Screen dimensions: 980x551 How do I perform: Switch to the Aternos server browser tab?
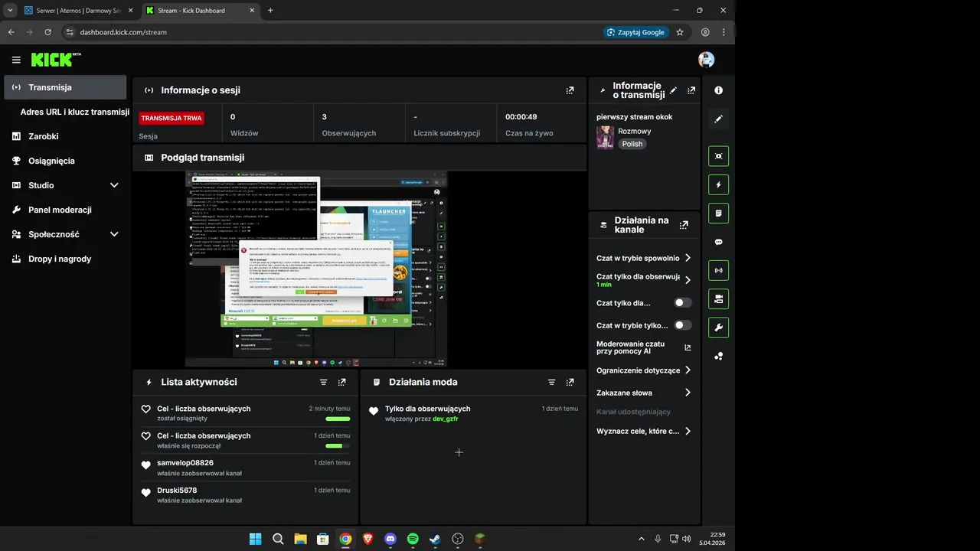coord(77,11)
